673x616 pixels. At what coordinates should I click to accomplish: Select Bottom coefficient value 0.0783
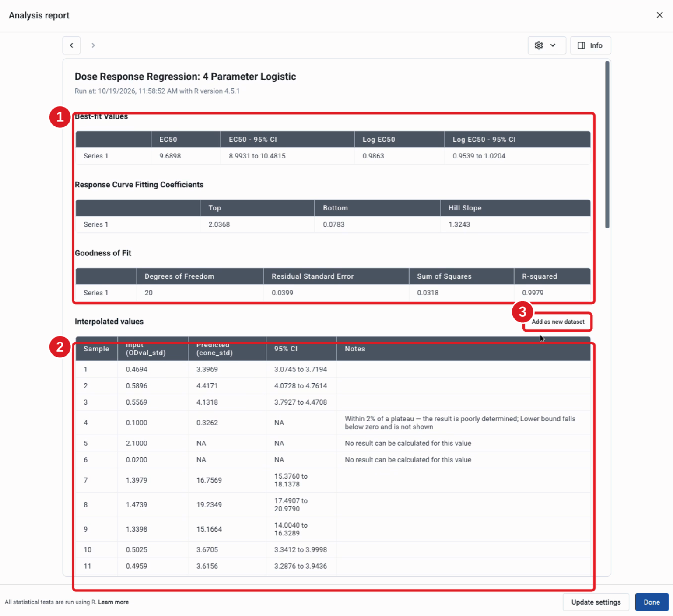pos(333,224)
